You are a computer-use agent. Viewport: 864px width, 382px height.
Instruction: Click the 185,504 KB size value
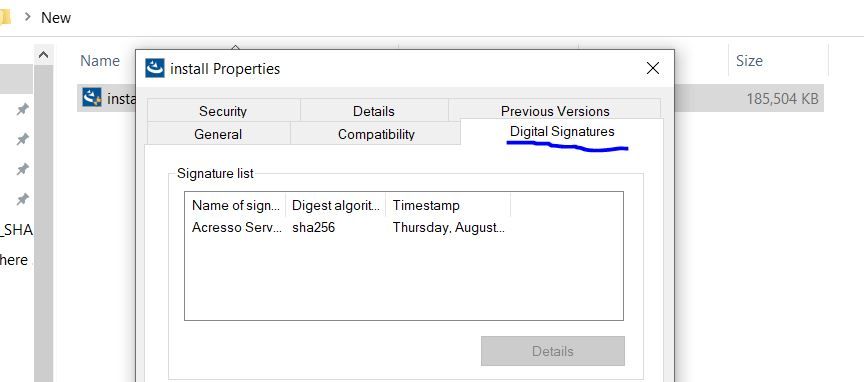click(782, 99)
